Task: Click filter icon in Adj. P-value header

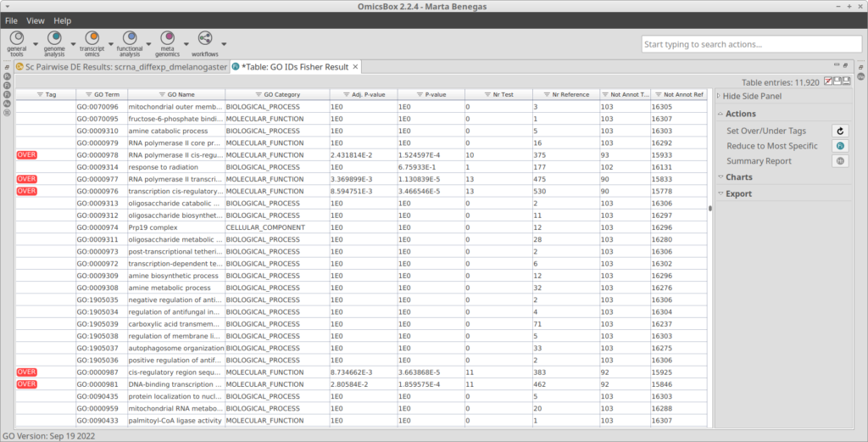Action: (346, 95)
